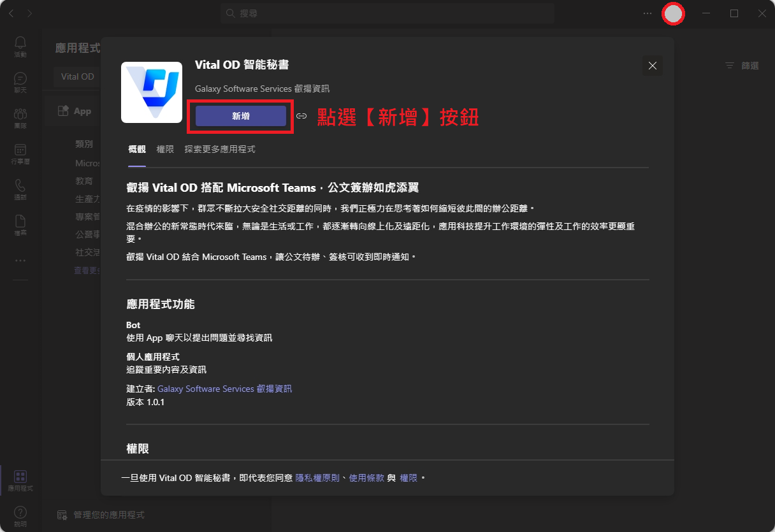Click the 新增 button to add app

click(x=240, y=116)
